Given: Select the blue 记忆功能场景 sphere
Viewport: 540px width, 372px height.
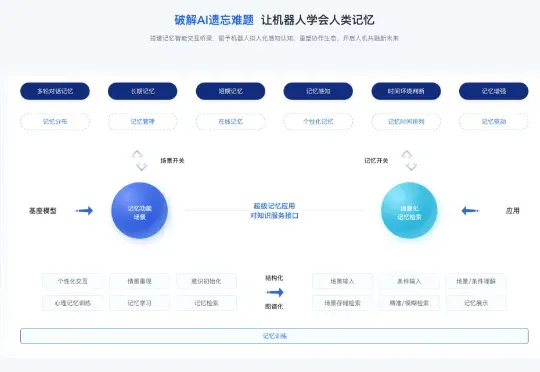Looking at the screenshot, I should tap(139, 210).
